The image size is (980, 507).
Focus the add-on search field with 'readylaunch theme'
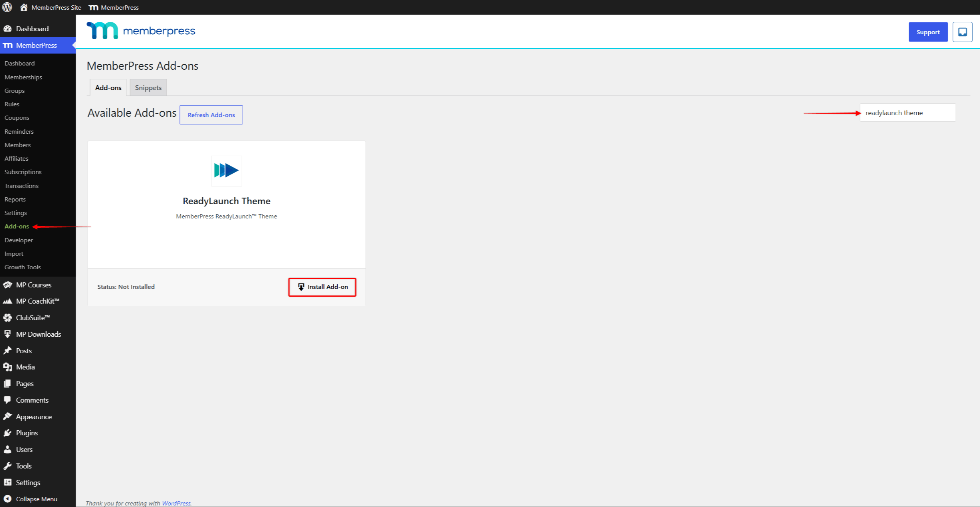coord(908,113)
